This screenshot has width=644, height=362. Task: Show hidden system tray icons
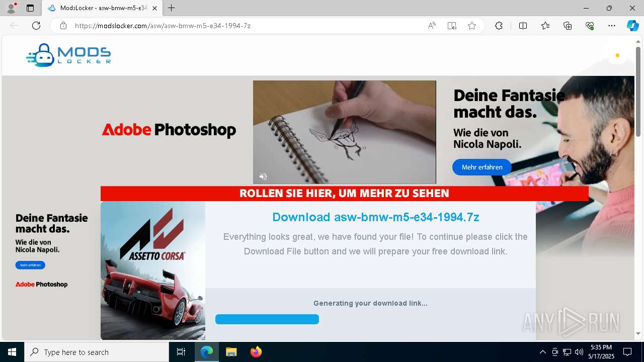542,352
